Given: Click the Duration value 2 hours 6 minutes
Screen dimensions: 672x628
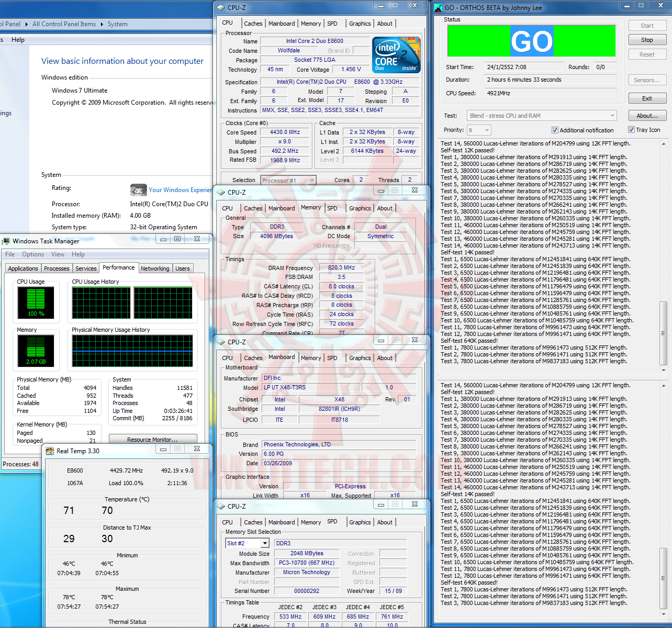Looking at the screenshot, I should click(551, 80).
